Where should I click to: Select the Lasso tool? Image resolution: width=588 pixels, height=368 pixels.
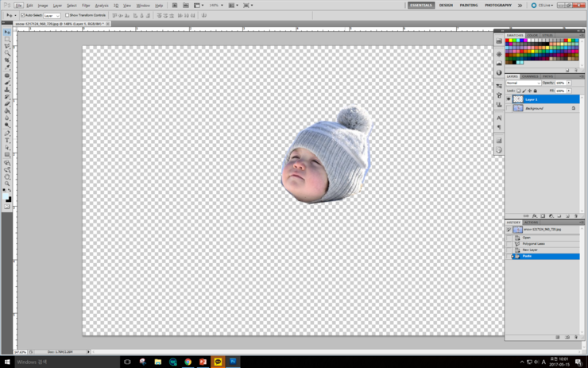pos(8,46)
